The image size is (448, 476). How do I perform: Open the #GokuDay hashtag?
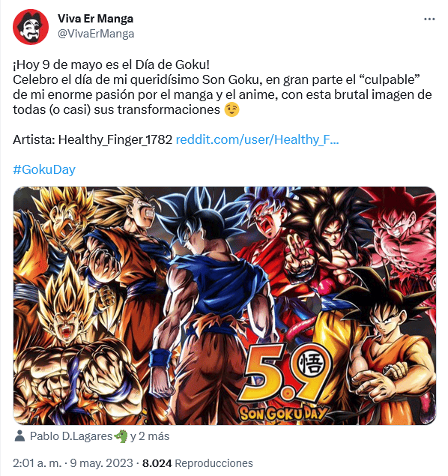(x=44, y=169)
